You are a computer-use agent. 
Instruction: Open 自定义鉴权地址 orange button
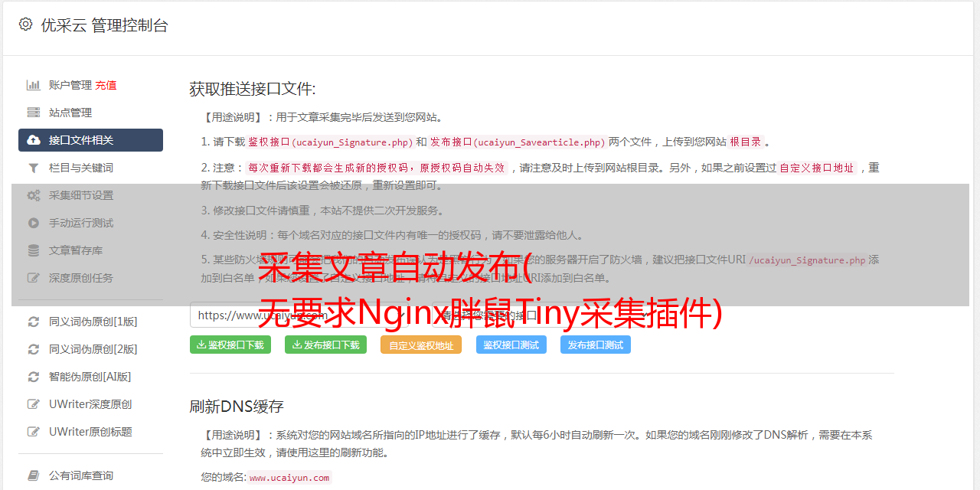tap(421, 345)
